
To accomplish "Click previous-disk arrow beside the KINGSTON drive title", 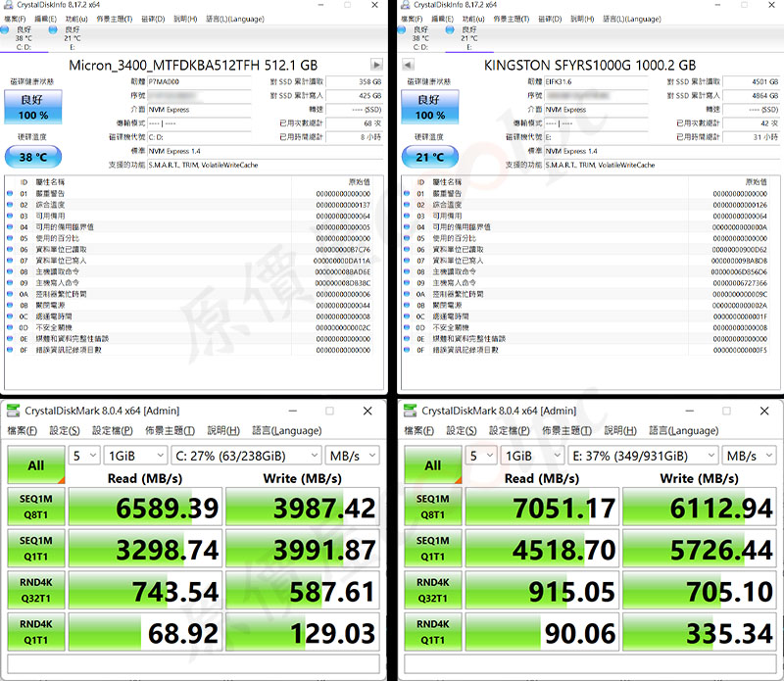I will pyautogui.click(x=408, y=65).
